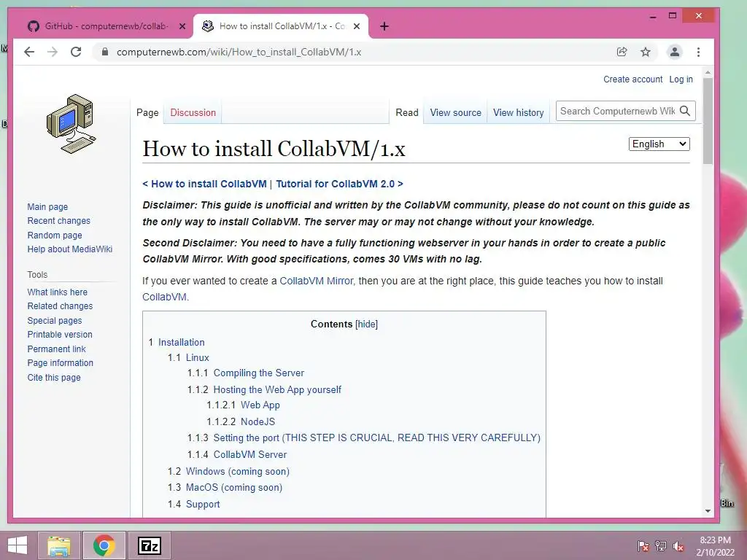Open Special pages link
This screenshot has width=747, height=560.
(55, 321)
